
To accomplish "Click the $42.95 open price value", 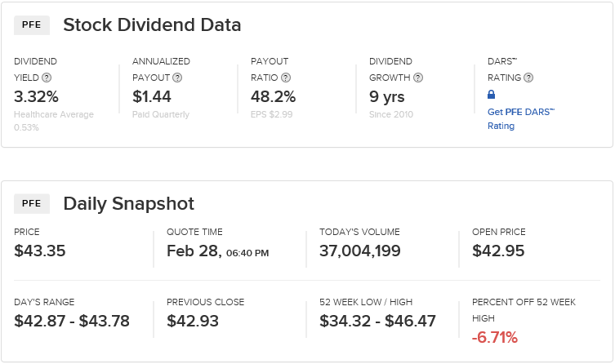I will [498, 251].
